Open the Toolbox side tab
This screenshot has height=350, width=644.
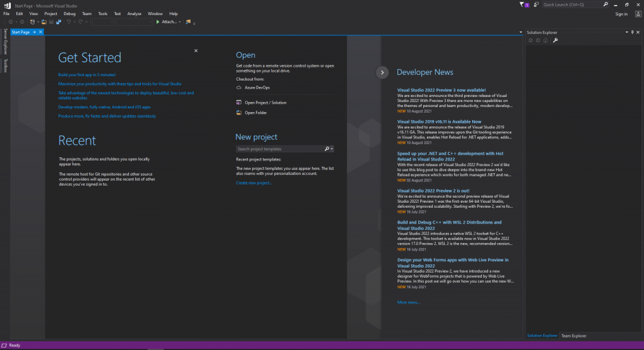(5, 66)
